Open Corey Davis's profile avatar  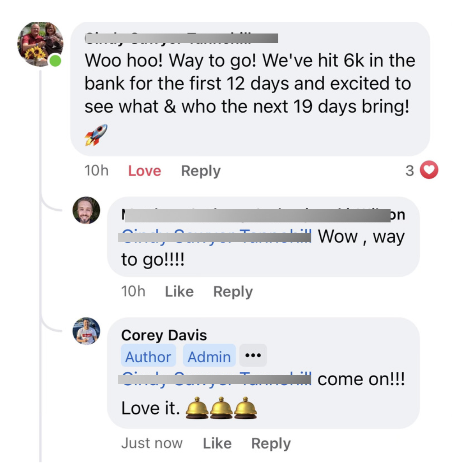point(87,331)
